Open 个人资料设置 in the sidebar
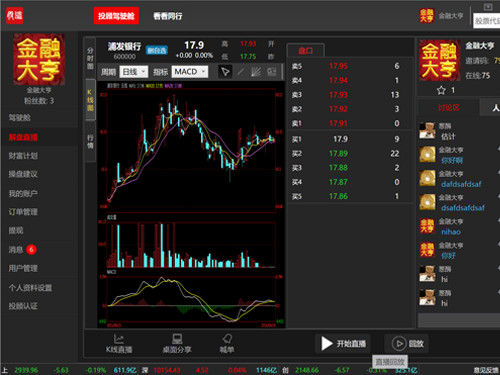Image resolution: width=500 pixels, height=375 pixels. click(x=30, y=288)
